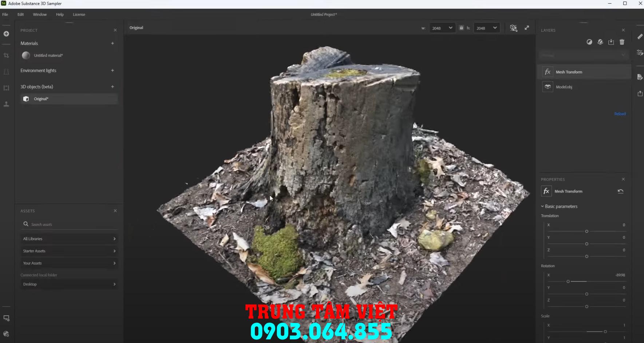Click the Model.obj mesh layer icon
The width and height of the screenshot is (644, 343).
pyautogui.click(x=548, y=87)
